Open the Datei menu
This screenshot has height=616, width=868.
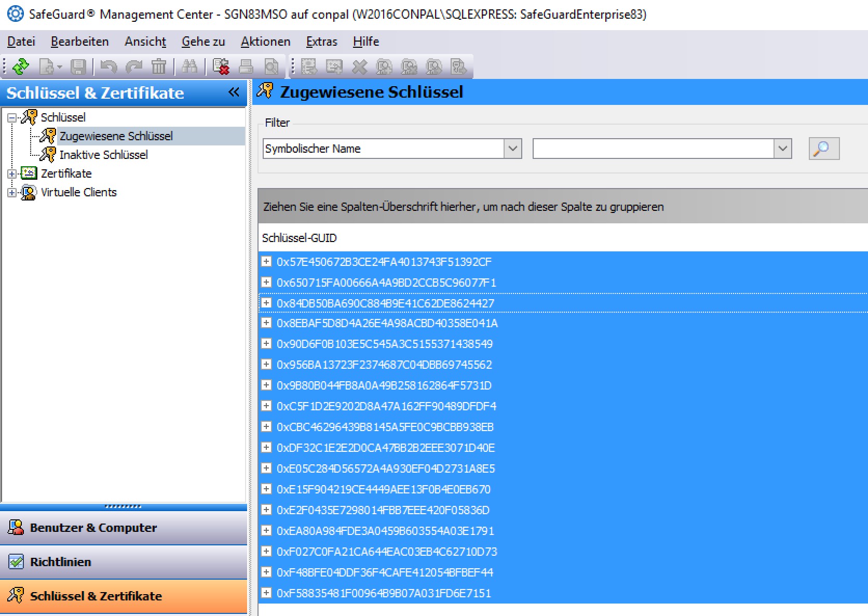[x=21, y=42]
